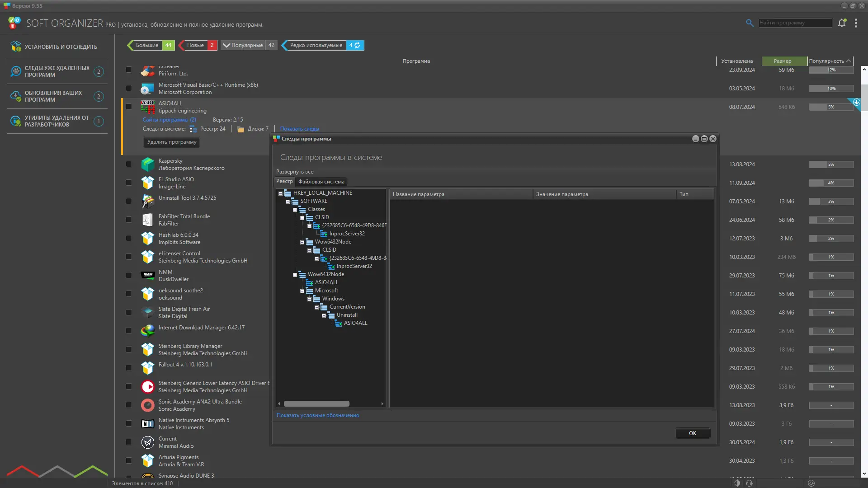Click the search magnifier icon
868x488 pixels.
click(750, 23)
